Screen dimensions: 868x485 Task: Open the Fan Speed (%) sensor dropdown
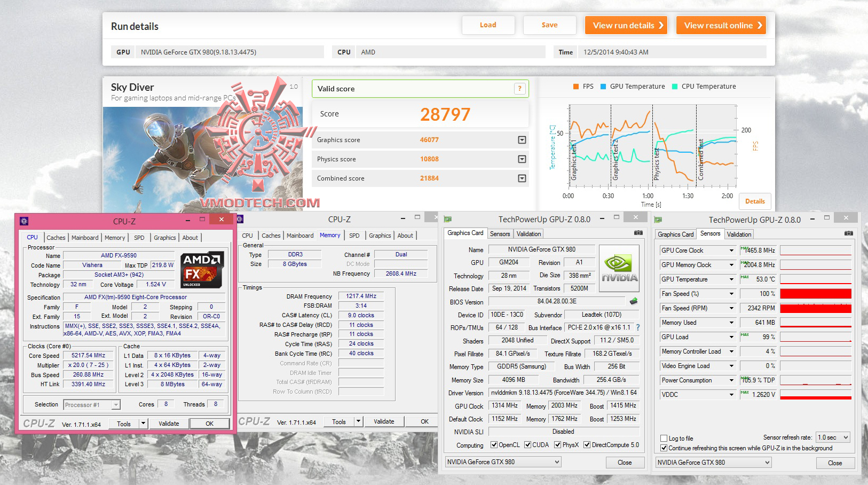click(731, 294)
